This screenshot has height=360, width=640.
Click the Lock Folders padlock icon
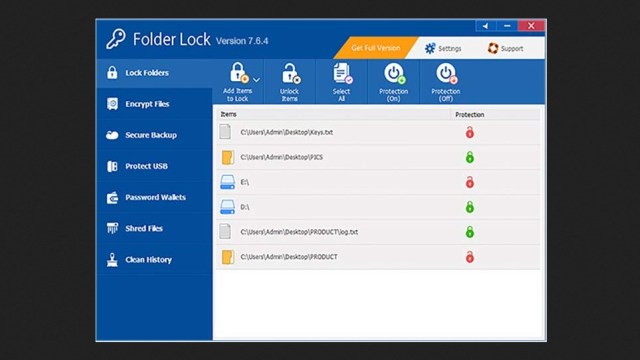(112, 73)
